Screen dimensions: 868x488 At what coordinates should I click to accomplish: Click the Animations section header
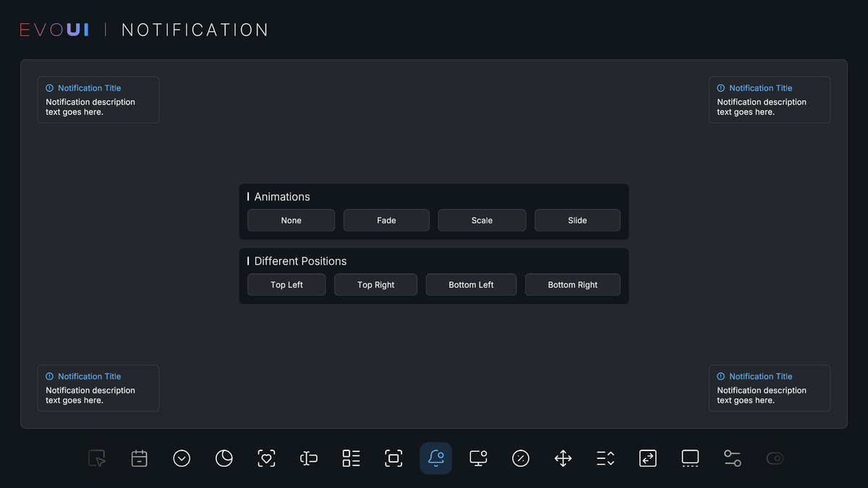tap(281, 197)
